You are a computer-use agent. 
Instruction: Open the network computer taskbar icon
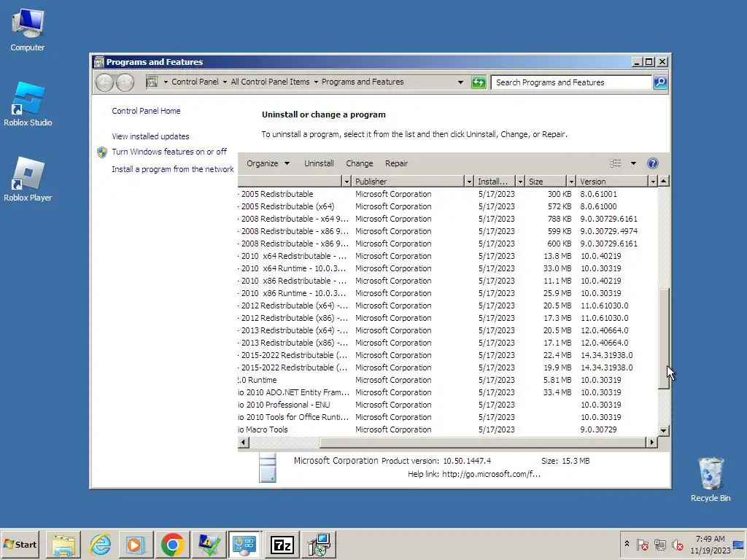319,544
